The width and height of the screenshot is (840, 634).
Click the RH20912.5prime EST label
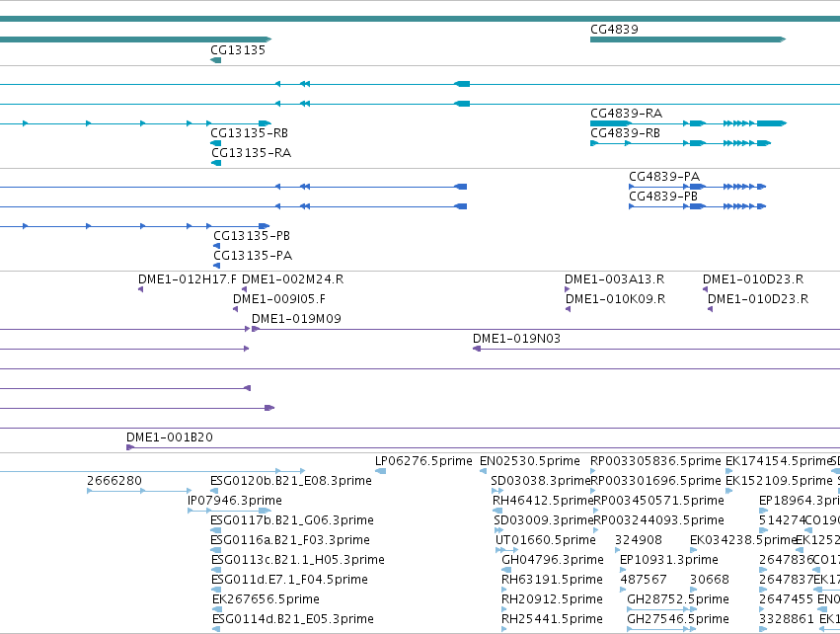pos(552,599)
